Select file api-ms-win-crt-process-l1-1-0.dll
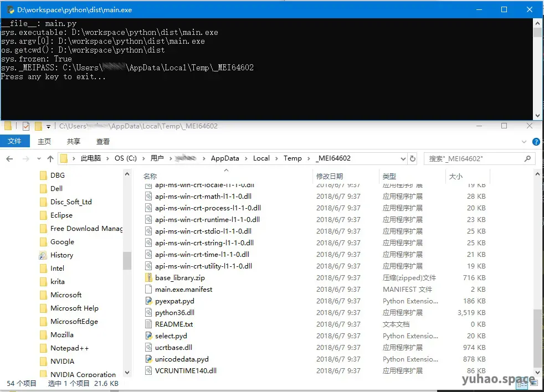Viewport: 544px width, 392px height. [208, 208]
